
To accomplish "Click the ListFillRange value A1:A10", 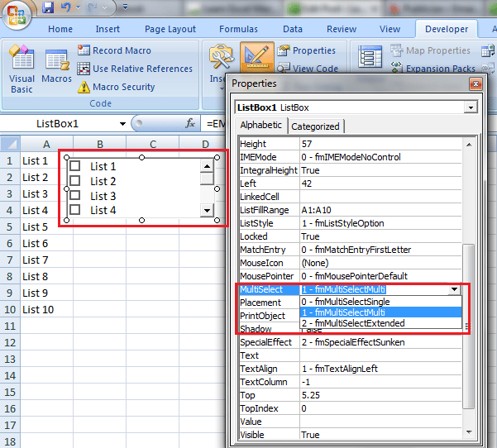I will point(380,210).
